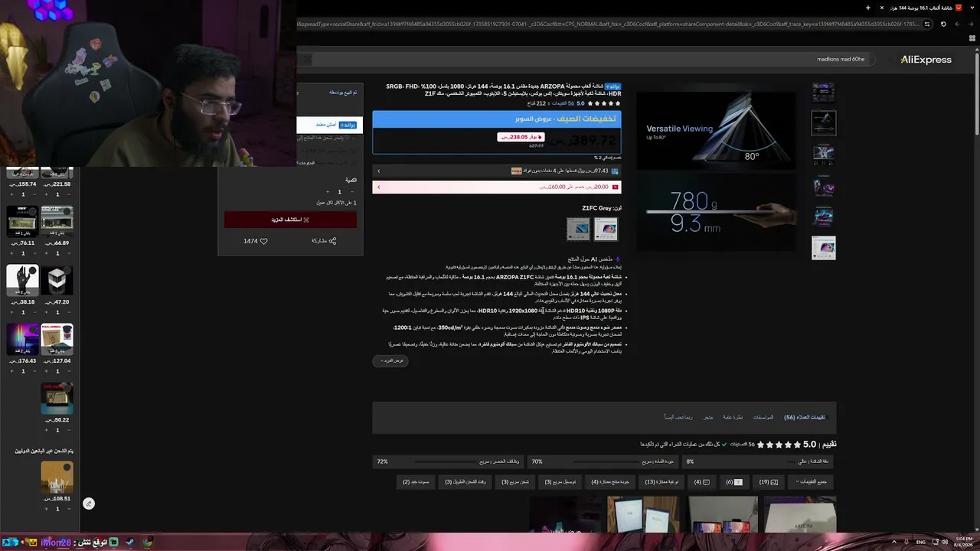The height and width of the screenshot is (551, 980).
Task: Filter reviews with pictures (19)
Action: [x=769, y=482]
